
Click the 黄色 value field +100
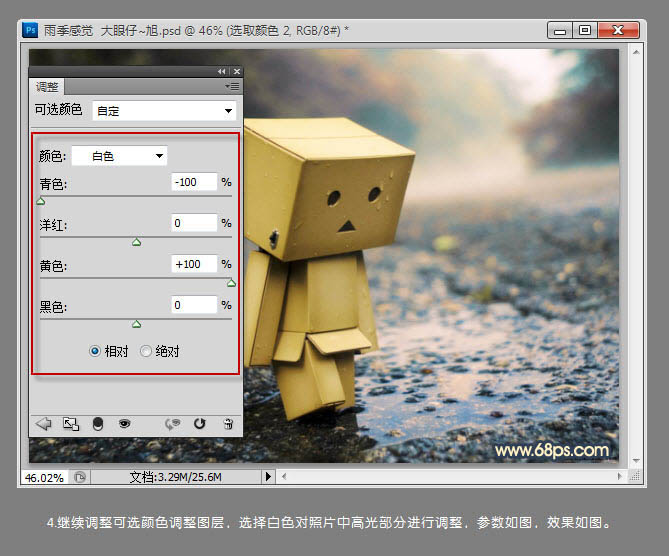point(194,264)
